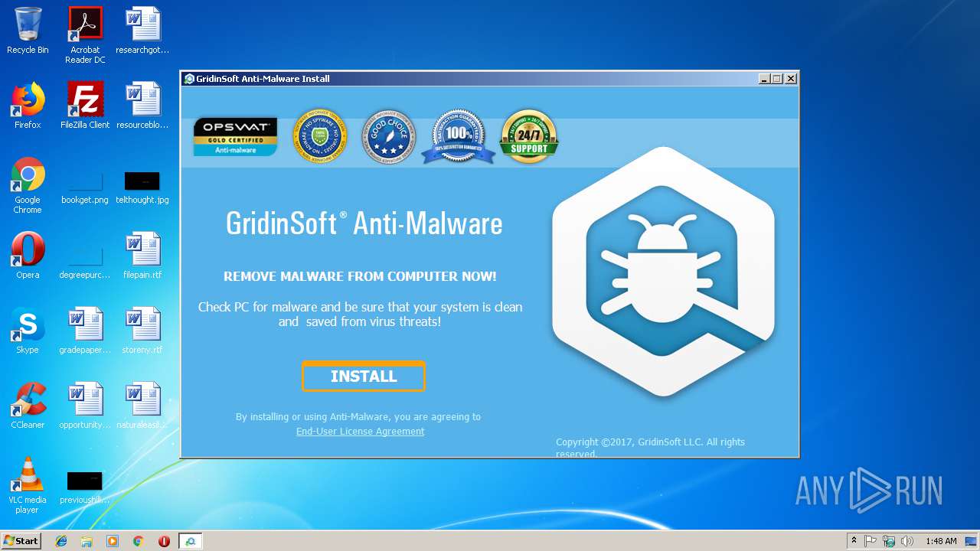
Task: Open Opera from taskbar
Action: (x=164, y=541)
